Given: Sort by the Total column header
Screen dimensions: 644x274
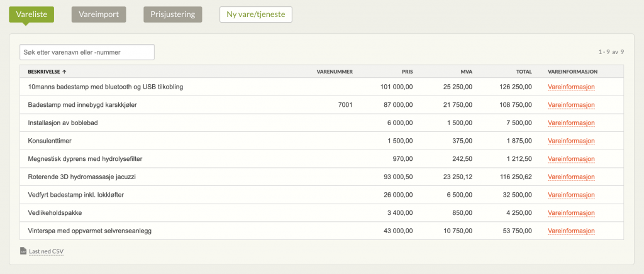Looking at the screenshot, I should [524, 72].
